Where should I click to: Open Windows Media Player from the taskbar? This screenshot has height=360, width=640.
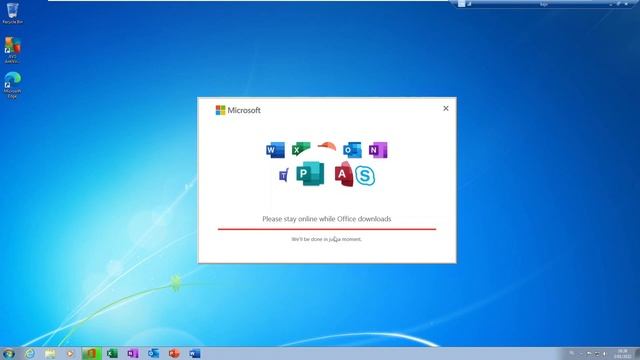(70, 353)
